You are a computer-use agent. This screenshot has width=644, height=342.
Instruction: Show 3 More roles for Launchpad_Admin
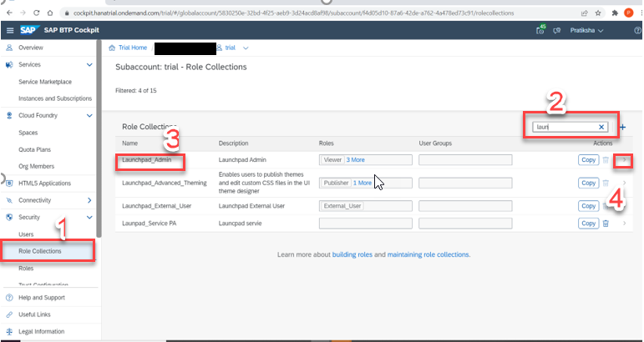[x=355, y=159]
